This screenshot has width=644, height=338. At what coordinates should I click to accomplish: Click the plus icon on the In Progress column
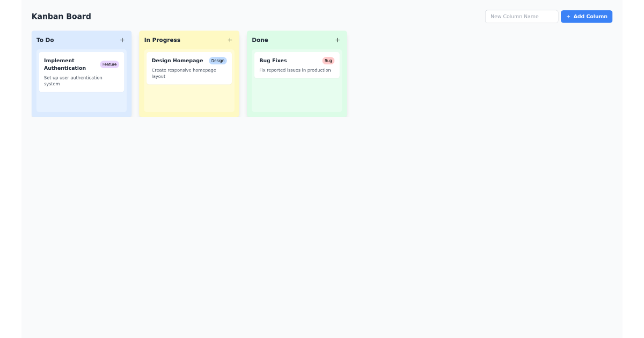click(230, 40)
